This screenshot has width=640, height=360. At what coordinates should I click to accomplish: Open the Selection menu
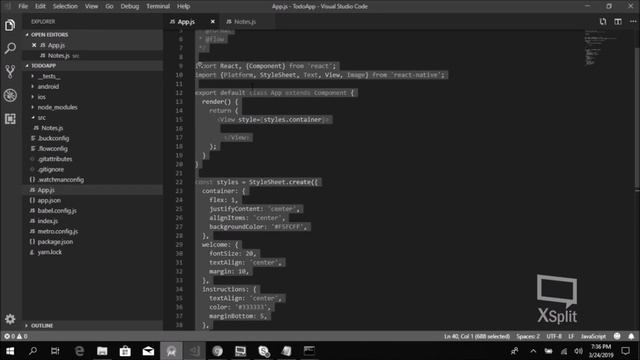click(x=65, y=6)
